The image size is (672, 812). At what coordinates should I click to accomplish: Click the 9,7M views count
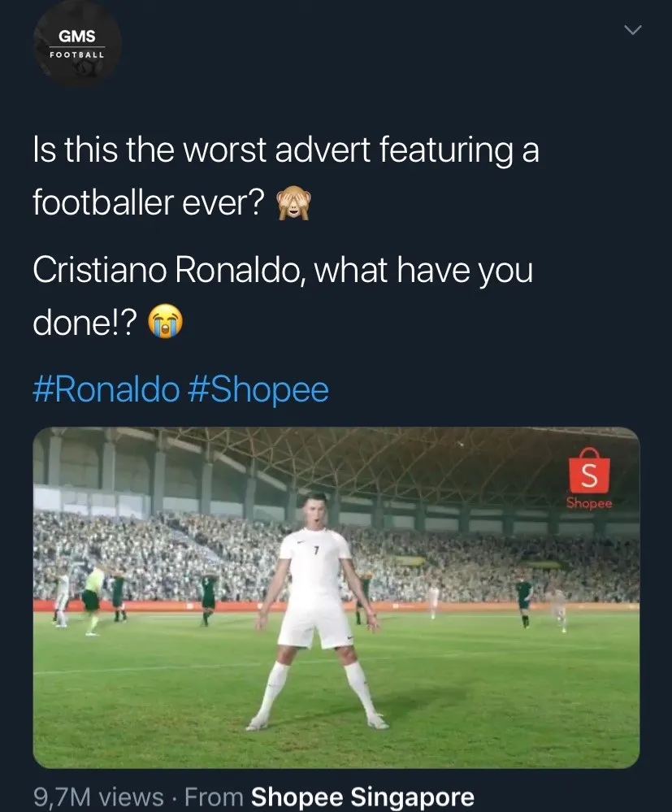point(98,797)
